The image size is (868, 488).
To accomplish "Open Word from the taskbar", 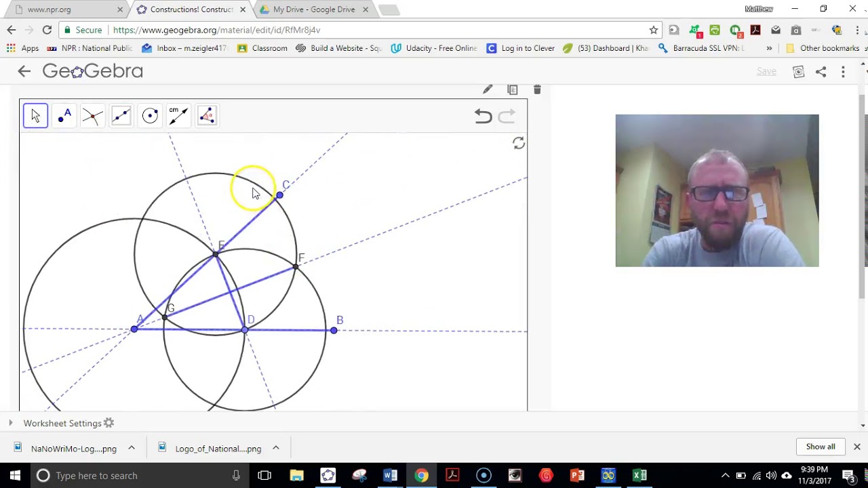I will pyautogui.click(x=390, y=475).
